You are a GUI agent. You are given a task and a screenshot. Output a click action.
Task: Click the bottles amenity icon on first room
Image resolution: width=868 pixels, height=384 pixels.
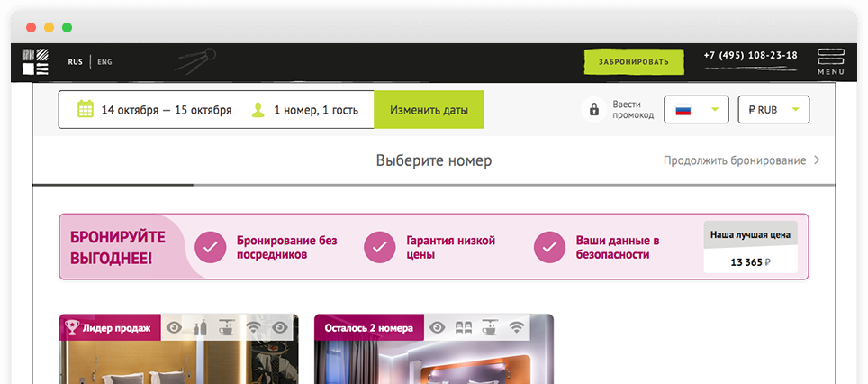pos(201,327)
